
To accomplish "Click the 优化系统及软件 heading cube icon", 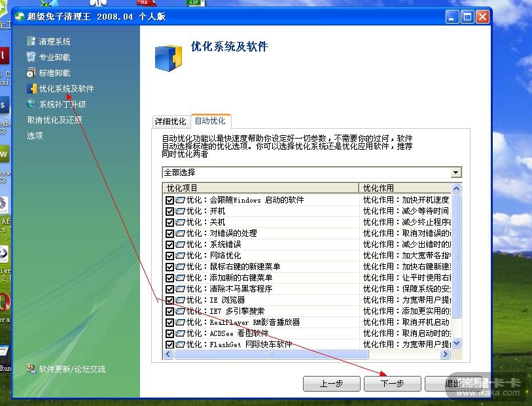I will (169, 58).
